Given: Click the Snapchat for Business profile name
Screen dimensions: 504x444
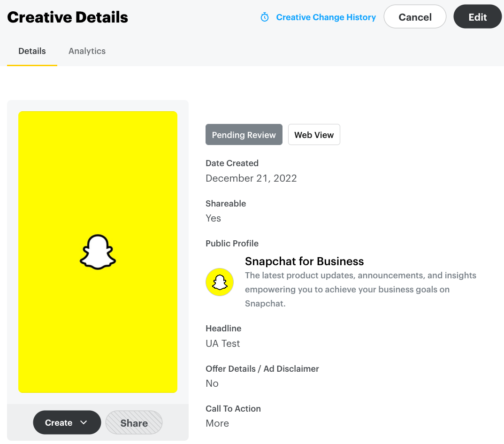Looking at the screenshot, I should click(x=305, y=261).
